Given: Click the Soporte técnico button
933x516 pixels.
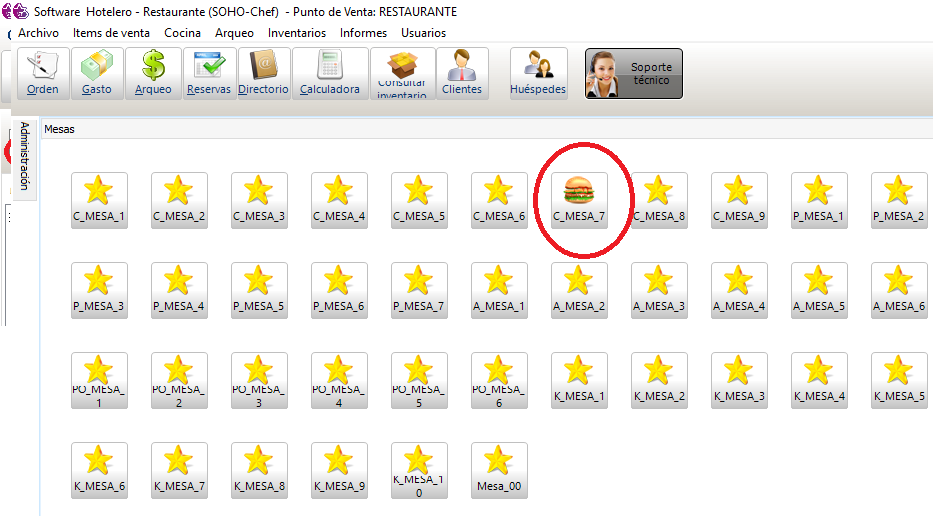Looking at the screenshot, I should [634, 74].
